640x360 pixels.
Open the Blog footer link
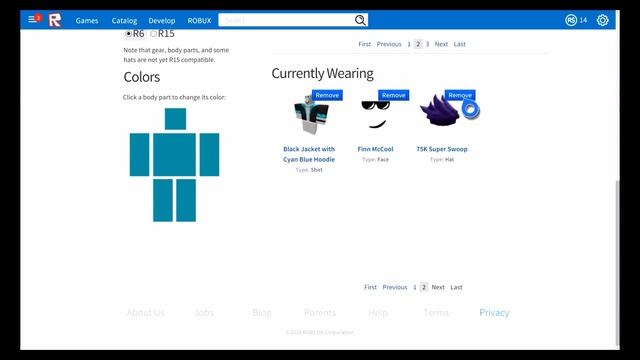262,313
